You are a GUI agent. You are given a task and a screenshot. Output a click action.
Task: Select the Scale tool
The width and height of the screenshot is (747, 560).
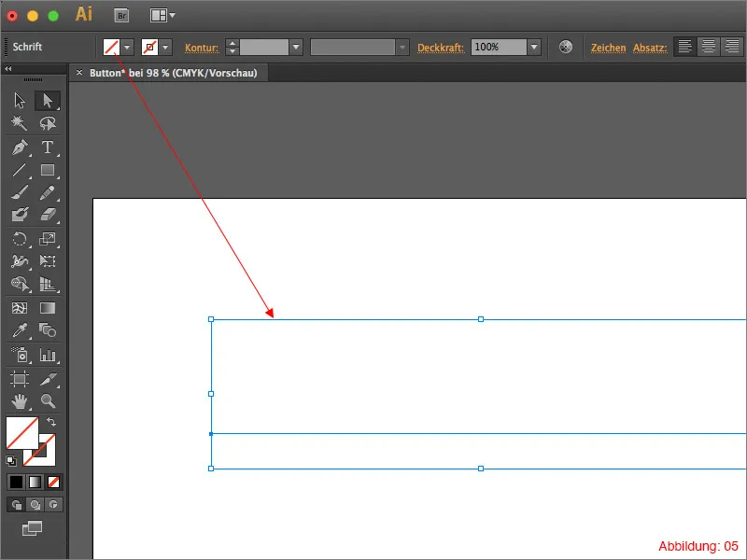[x=48, y=239]
